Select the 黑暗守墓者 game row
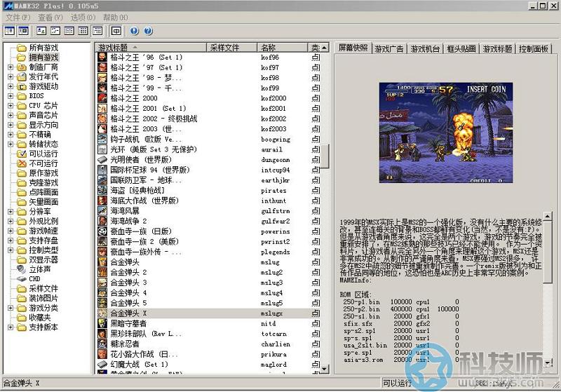 pos(209,324)
